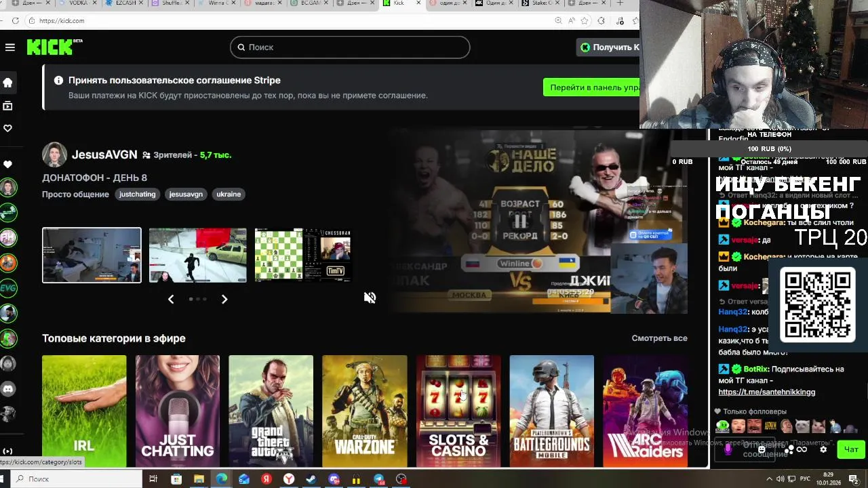Click the white cat emote in the chat emote row
Image resolution: width=868 pixels, height=488 pixels.
[803, 426]
